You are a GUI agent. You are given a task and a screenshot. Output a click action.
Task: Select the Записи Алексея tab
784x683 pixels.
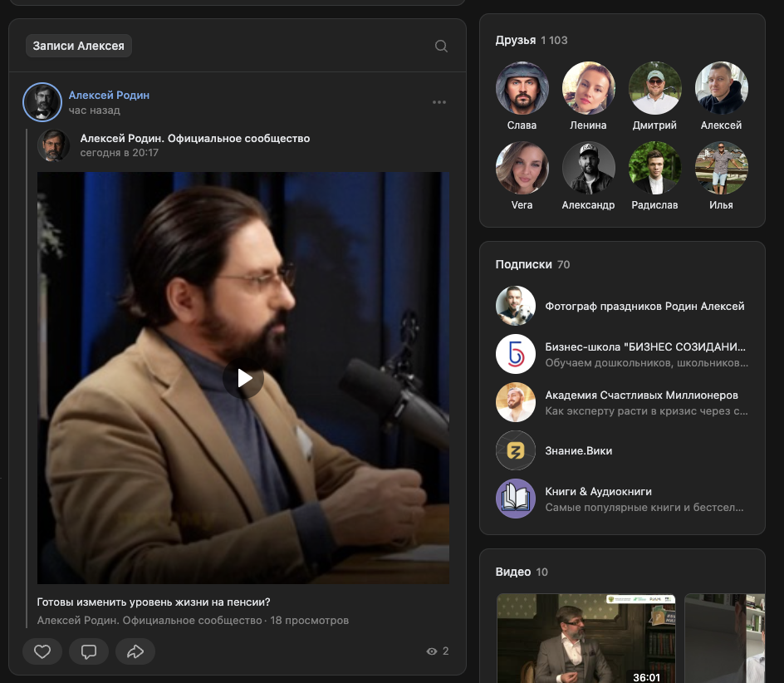click(x=79, y=46)
